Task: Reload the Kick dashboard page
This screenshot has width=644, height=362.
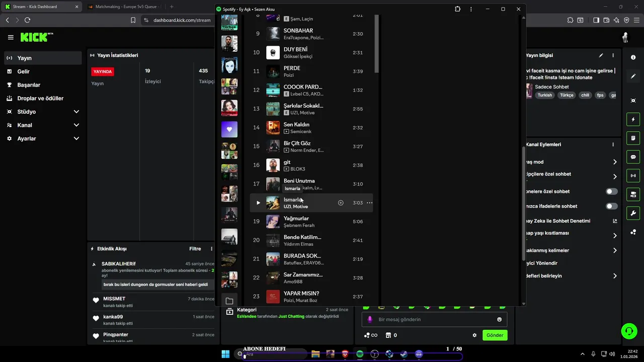Action: point(27,20)
